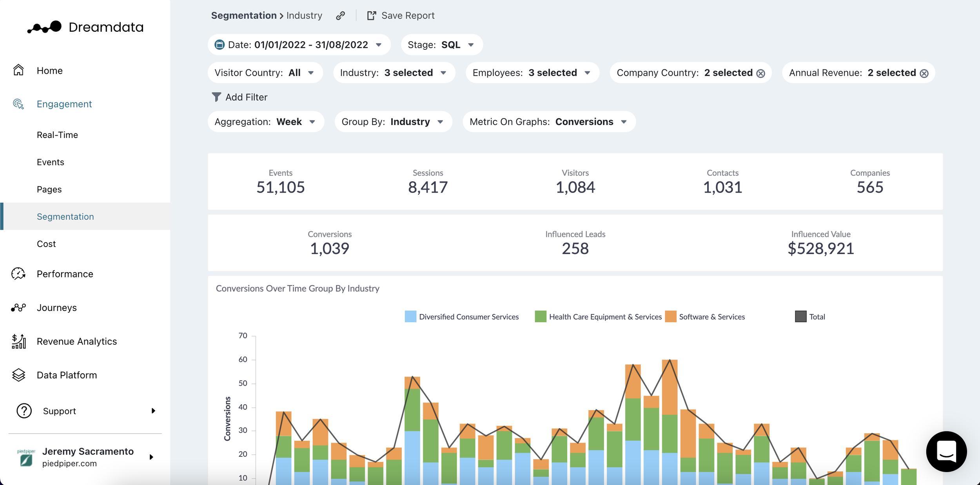This screenshot has height=485, width=980.
Task: Open the chat widget in the bottom corner
Action: point(946,452)
